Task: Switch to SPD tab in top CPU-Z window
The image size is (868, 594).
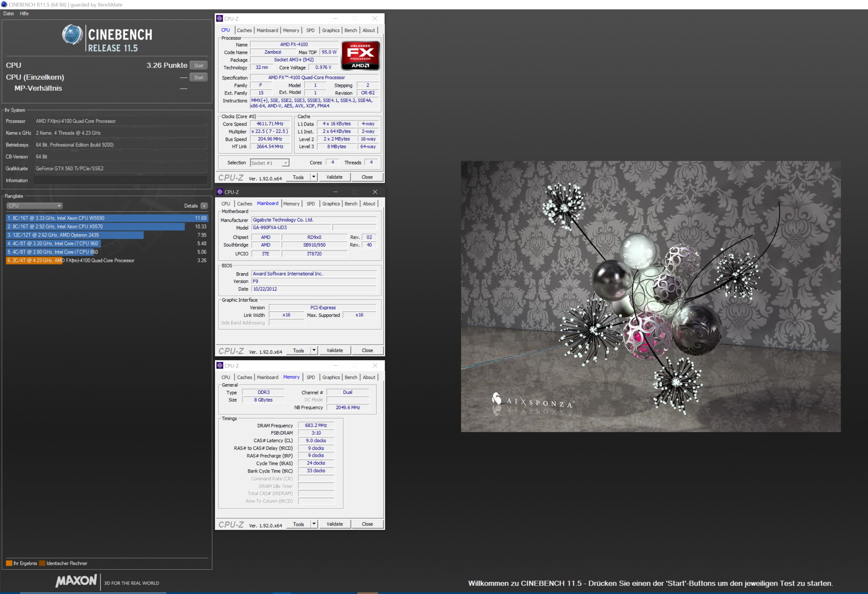Action: (310, 30)
